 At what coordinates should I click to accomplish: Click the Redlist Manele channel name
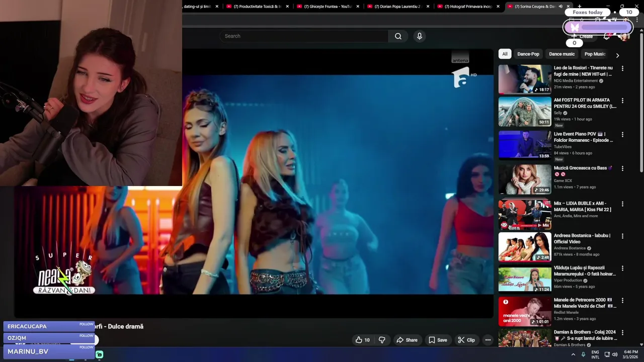tap(566, 312)
